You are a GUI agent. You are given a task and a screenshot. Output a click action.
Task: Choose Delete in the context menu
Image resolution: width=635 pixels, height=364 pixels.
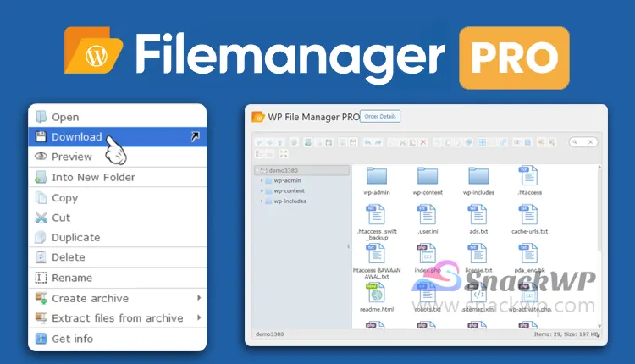click(117, 257)
